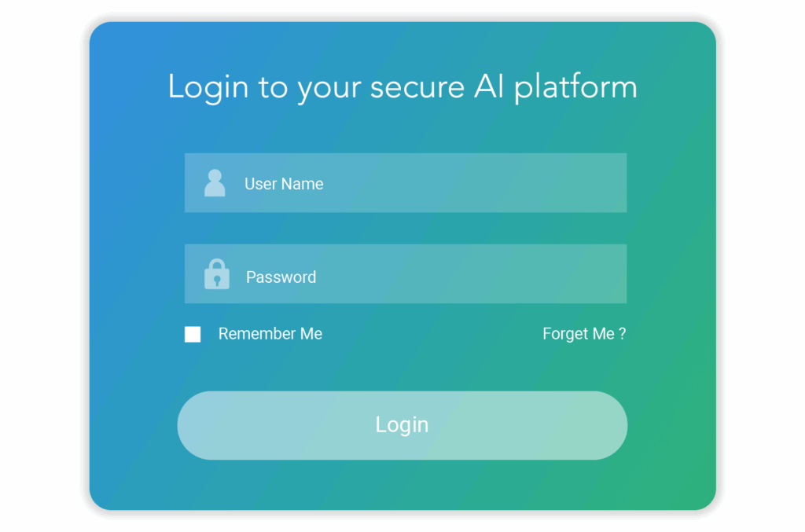Click the "Login to your secure AI platform" heading
The width and height of the screenshot is (805, 532).
pyautogui.click(x=402, y=86)
